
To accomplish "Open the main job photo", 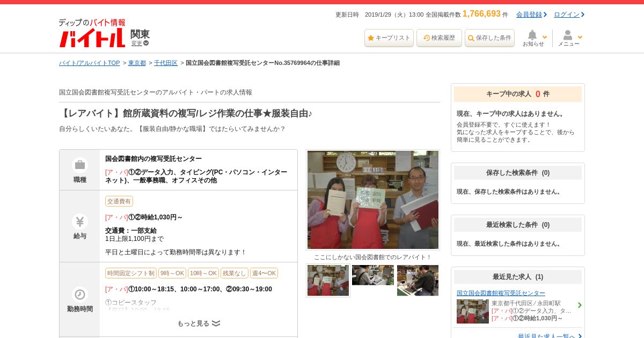I will [373, 200].
